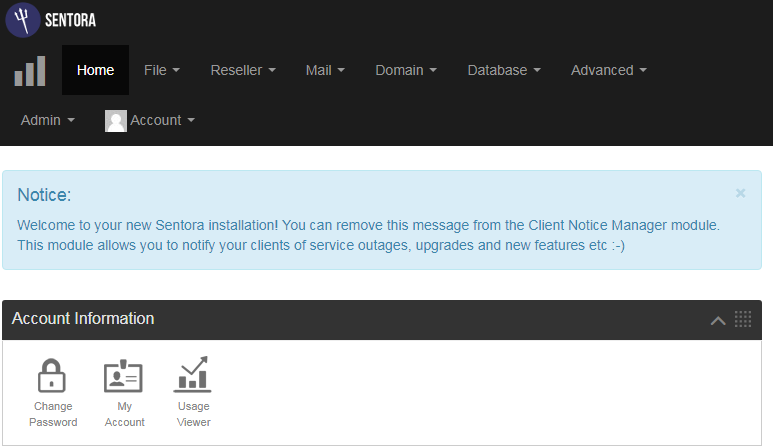Open the Reseller dropdown menu
The width and height of the screenshot is (773, 447).
(x=243, y=70)
